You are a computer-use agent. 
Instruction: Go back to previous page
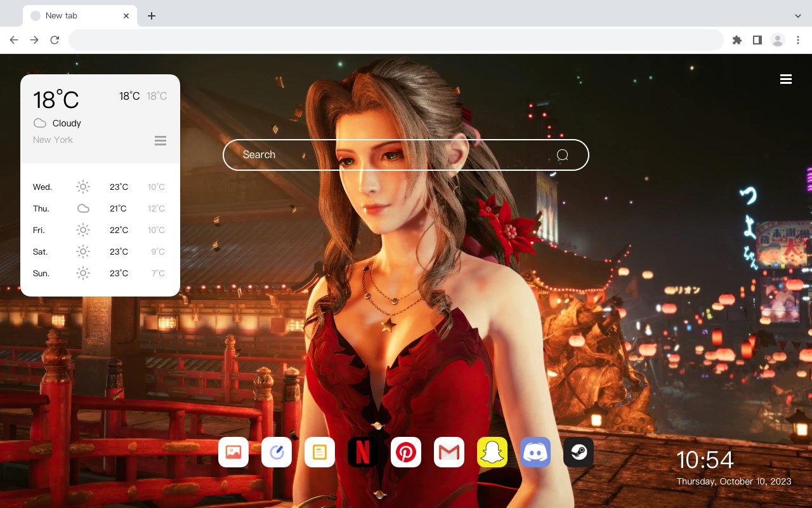[14, 40]
